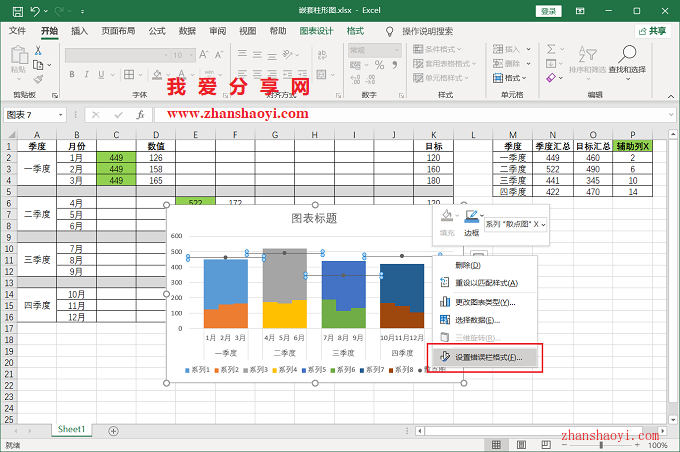This screenshot has height=452, width=680.
Task: Switch to Page Layout view icon
Action: tap(521, 445)
